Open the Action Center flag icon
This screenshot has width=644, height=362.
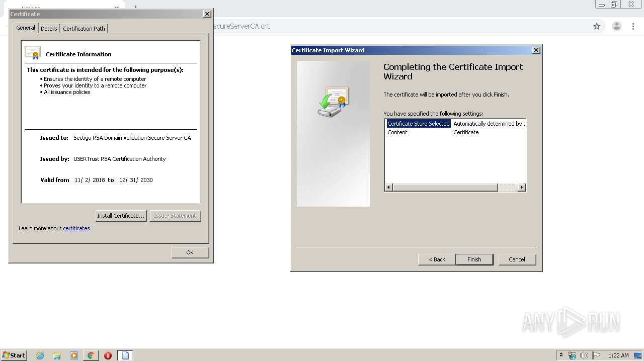click(x=596, y=355)
